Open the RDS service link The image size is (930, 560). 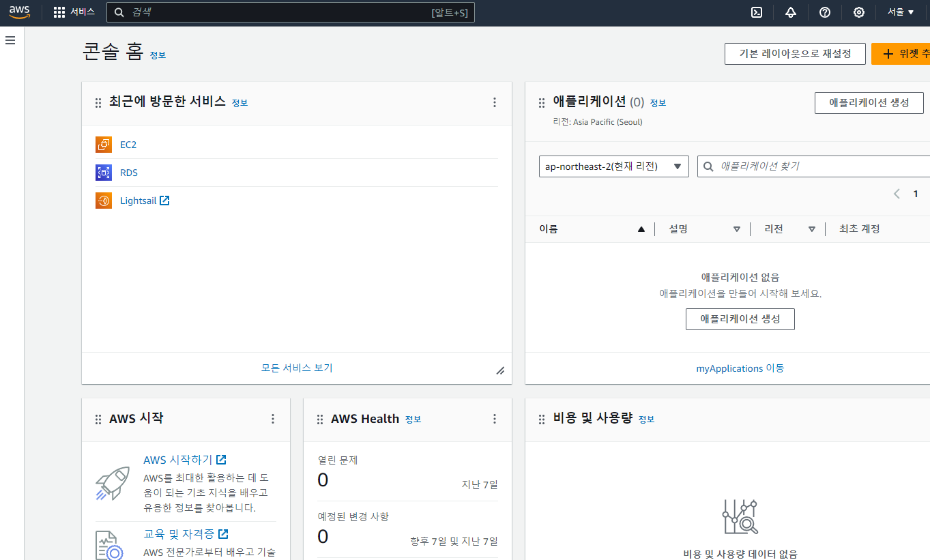[129, 173]
